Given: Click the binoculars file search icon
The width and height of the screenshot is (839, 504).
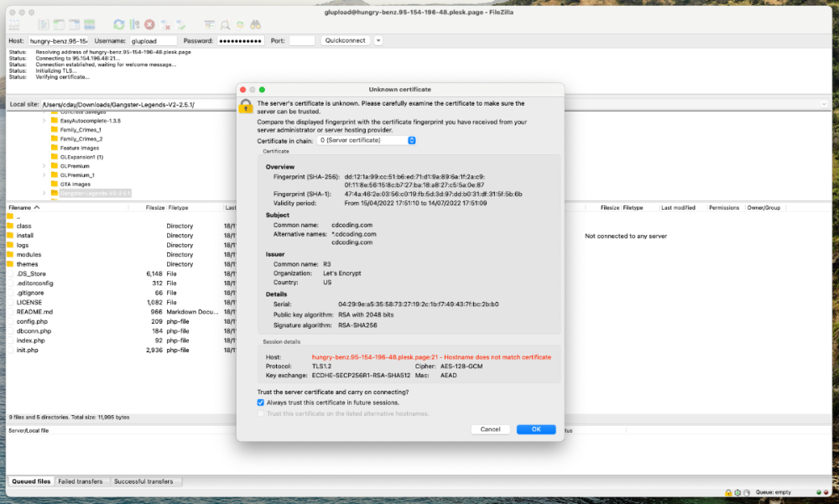Looking at the screenshot, I should (x=256, y=25).
